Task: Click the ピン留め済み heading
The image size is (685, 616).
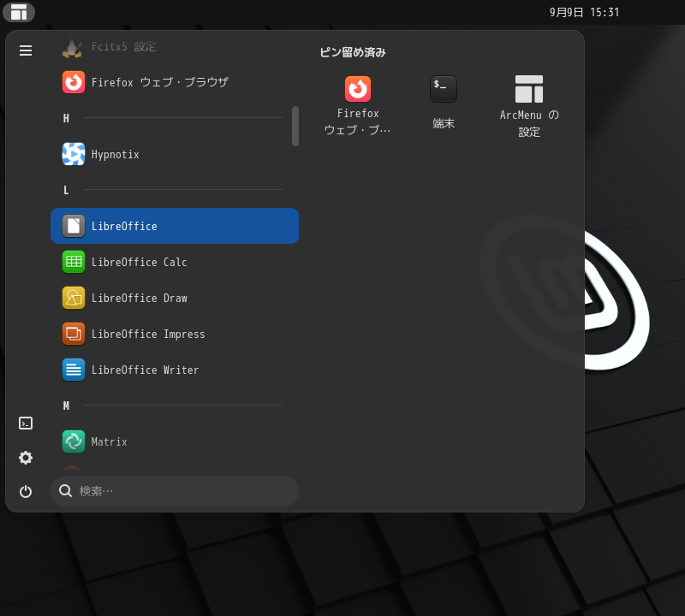Action: point(353,52)
